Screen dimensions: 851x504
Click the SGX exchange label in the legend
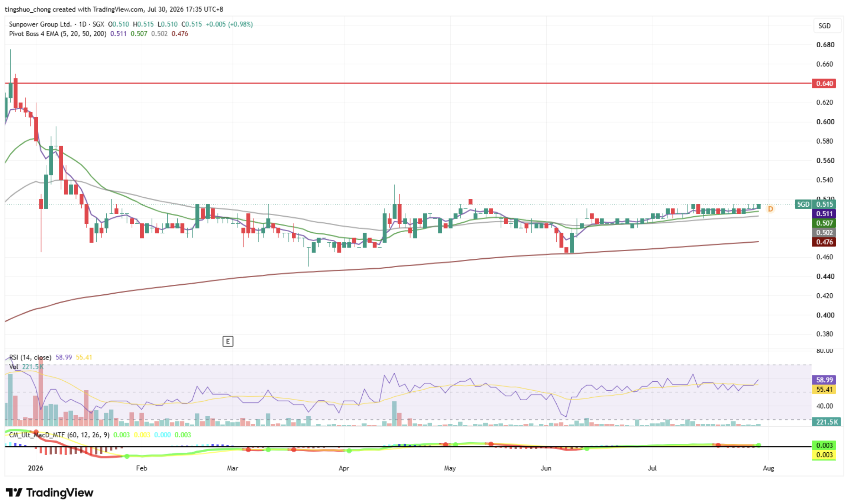(x=98, y=24)
